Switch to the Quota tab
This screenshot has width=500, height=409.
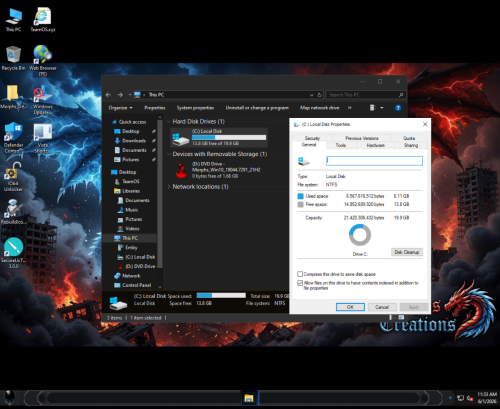click(x=409, y=138)
